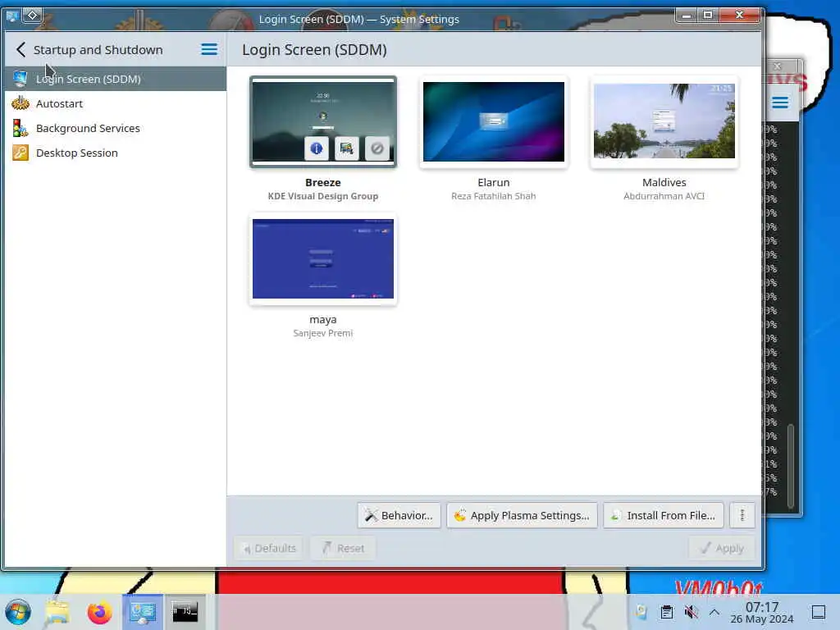Switch to System Settings taskbar entry
The height and width of the screenshot is (630, 840).
pos(143,612)
